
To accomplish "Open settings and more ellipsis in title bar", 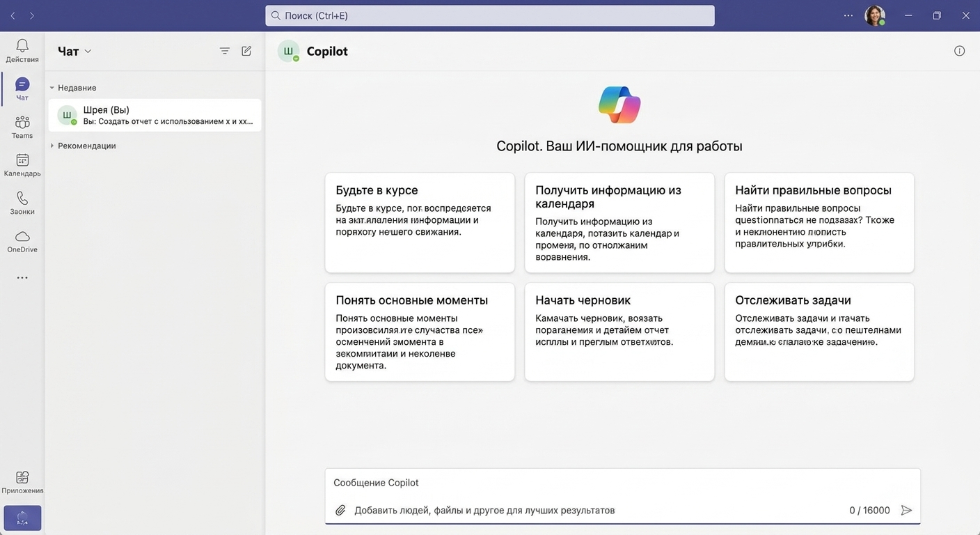I will (848, 15).
